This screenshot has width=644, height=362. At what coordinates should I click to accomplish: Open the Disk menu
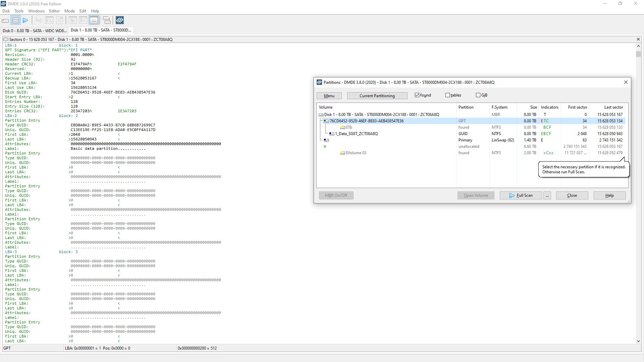[6, 11]
